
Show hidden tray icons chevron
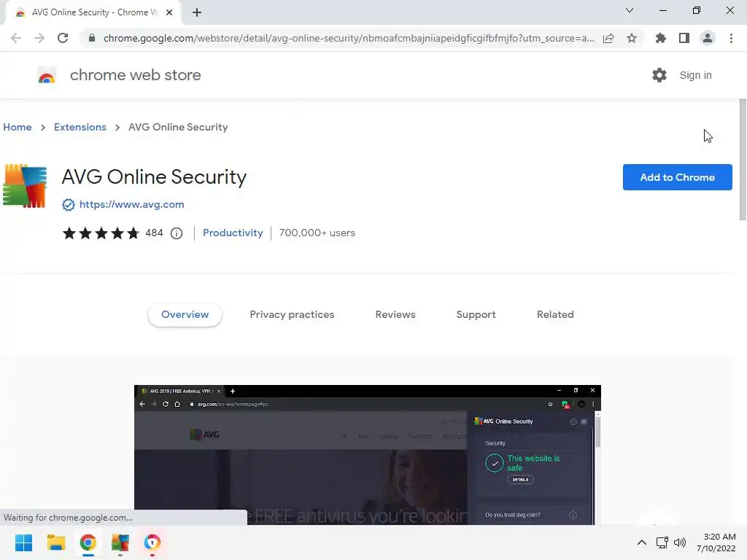click(642, 542)
